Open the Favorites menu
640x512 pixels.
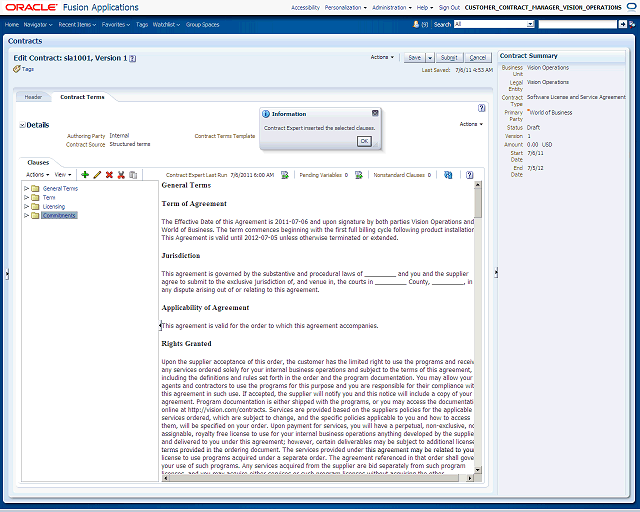116,24
